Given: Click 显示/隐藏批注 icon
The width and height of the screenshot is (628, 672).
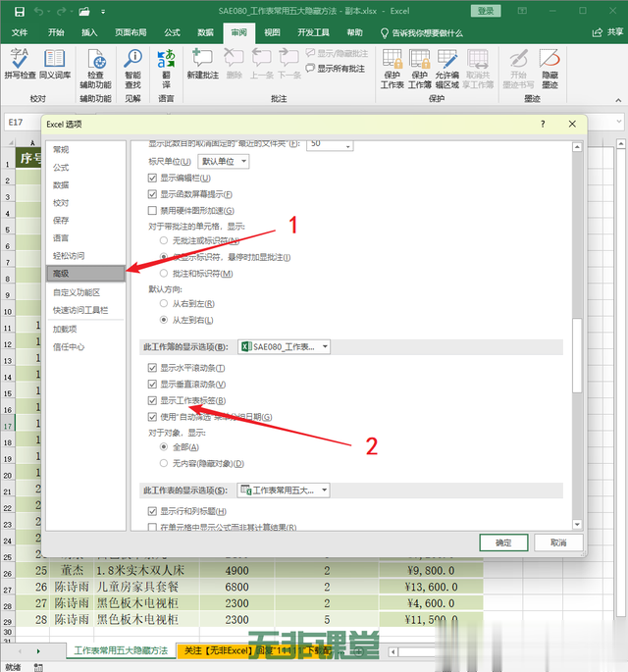Looking at the screenshot, I should click(x=310, y=53).
